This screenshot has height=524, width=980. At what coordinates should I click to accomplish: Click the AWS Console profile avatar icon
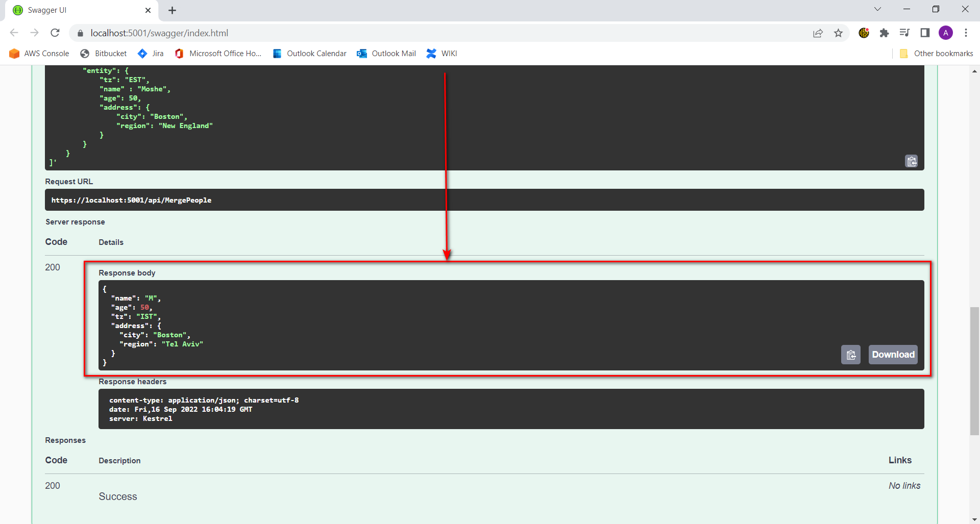pos(946,33)
